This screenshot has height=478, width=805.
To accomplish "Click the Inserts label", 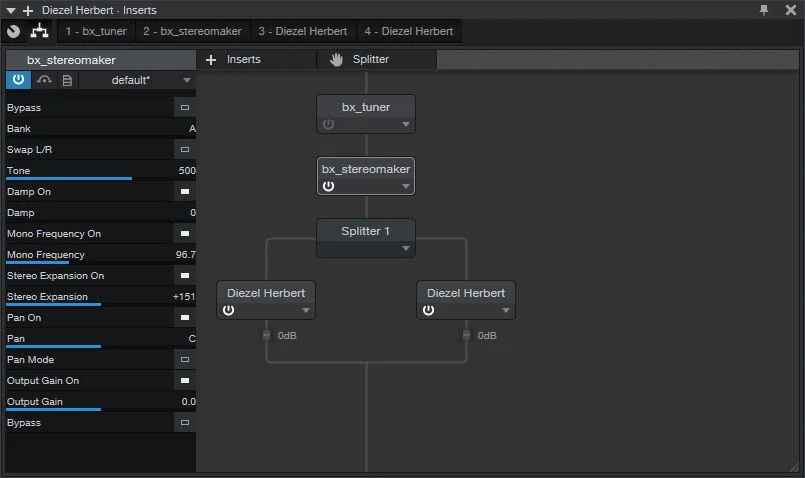I will [x=244, y=60].
